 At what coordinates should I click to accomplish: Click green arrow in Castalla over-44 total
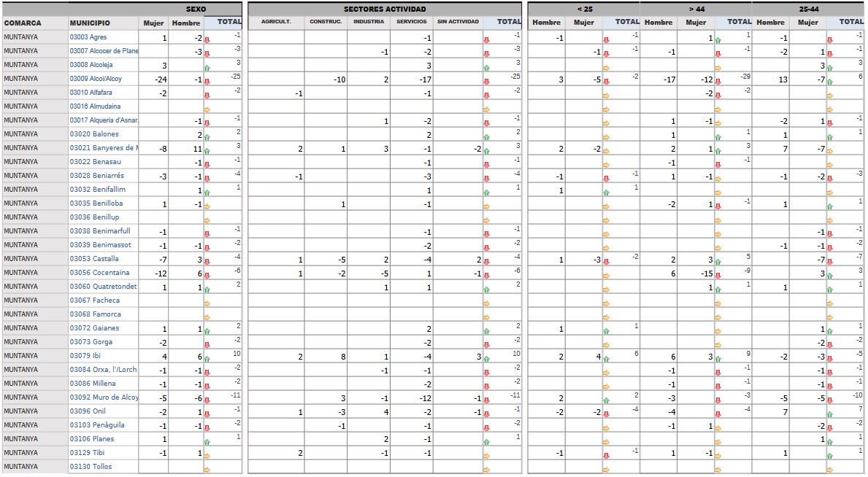coord(718,262)
